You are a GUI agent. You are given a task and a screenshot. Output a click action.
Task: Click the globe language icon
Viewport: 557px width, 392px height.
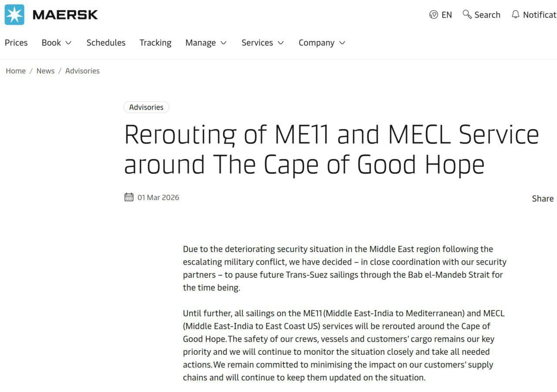coord(433,15)
